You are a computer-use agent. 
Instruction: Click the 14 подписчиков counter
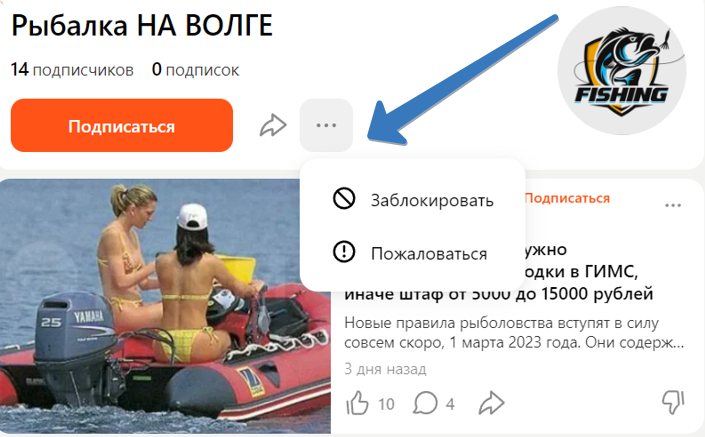[x=72, y=70]
